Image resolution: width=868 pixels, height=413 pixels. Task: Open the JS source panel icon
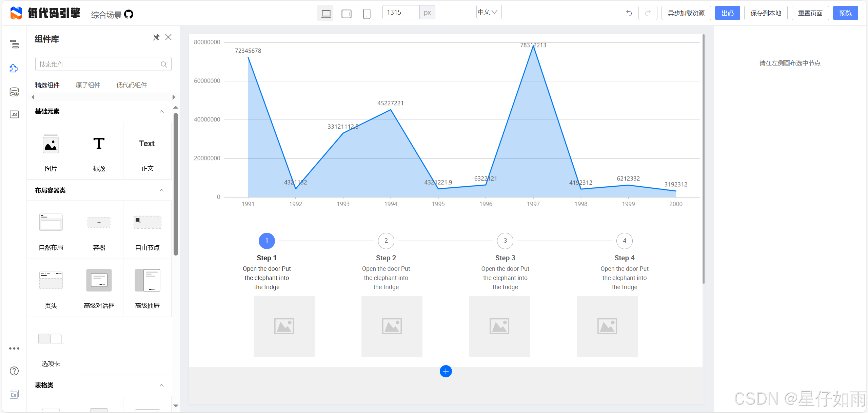point(14,114)
